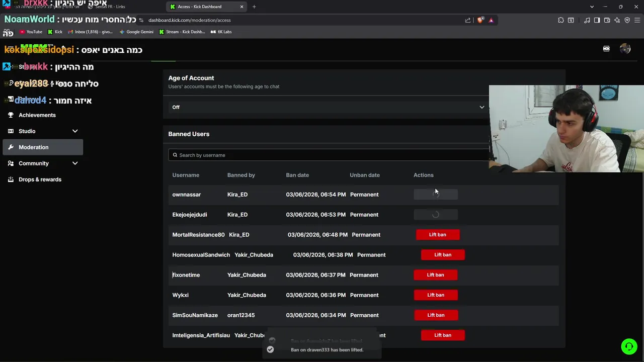
Task: Click oran12345 in Banned by column
Action: coord(241,315)
